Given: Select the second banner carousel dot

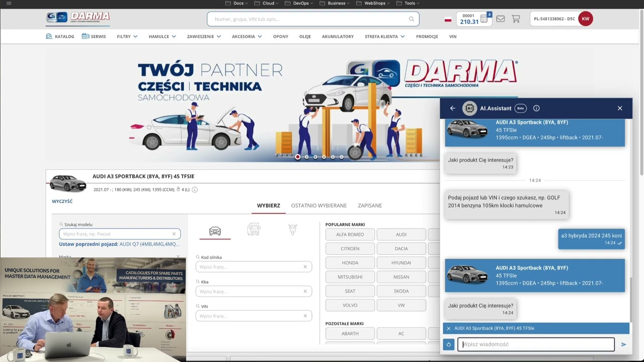Looking at the screenshot, I should [307, 157].
